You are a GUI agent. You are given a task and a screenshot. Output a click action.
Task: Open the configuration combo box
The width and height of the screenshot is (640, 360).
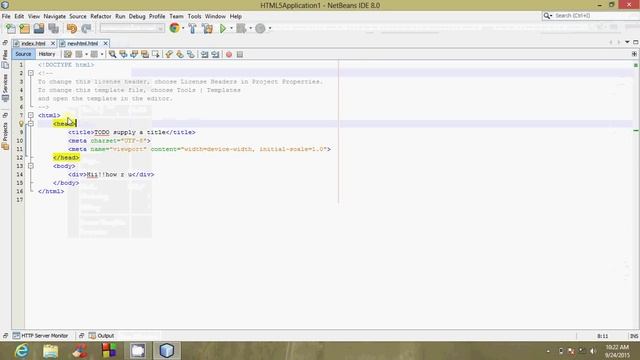132,28
